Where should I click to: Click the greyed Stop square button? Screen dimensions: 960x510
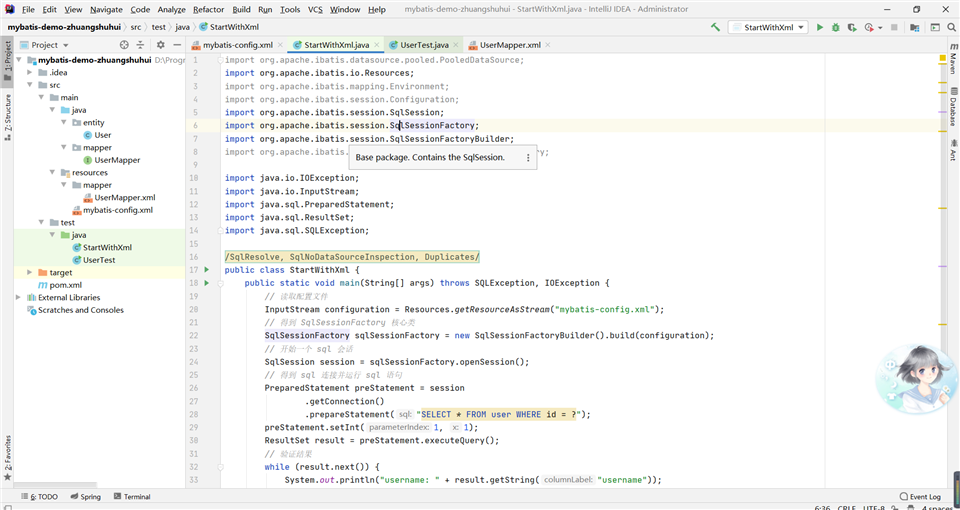tap(894, 27)
